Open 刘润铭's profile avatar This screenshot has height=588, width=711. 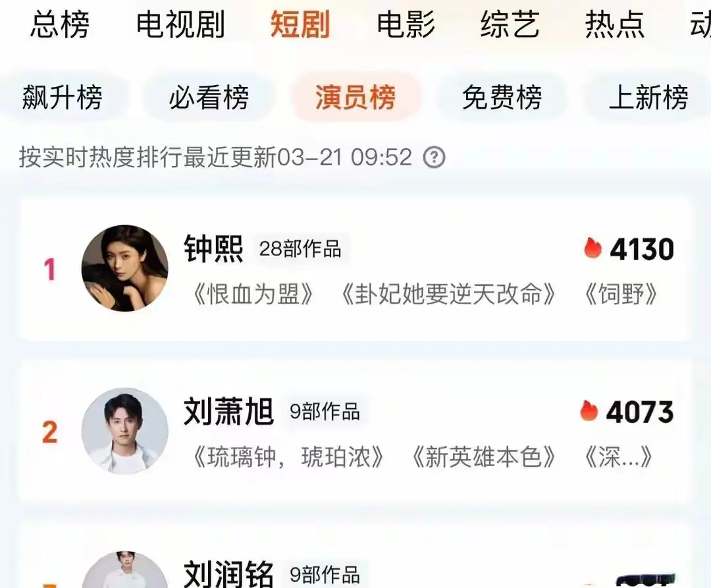pyautogui.click(x=124, y=570)
